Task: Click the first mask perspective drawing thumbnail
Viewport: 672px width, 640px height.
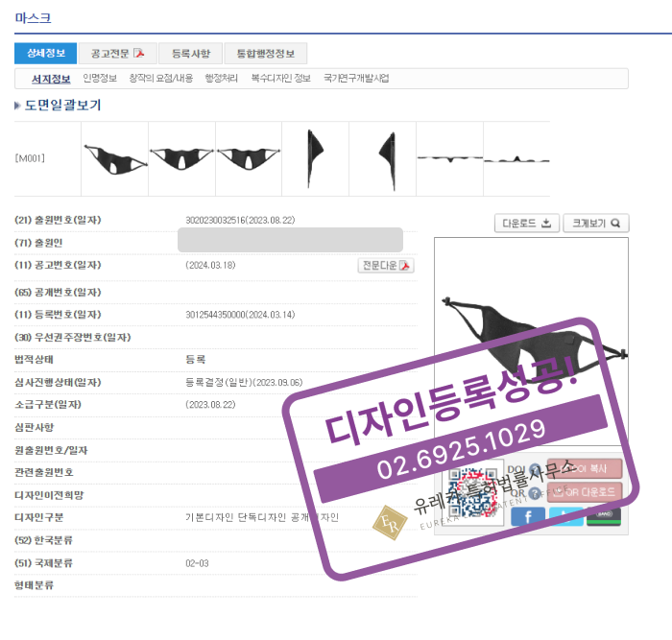Action: pyautogui.click(x=114, y=158)
